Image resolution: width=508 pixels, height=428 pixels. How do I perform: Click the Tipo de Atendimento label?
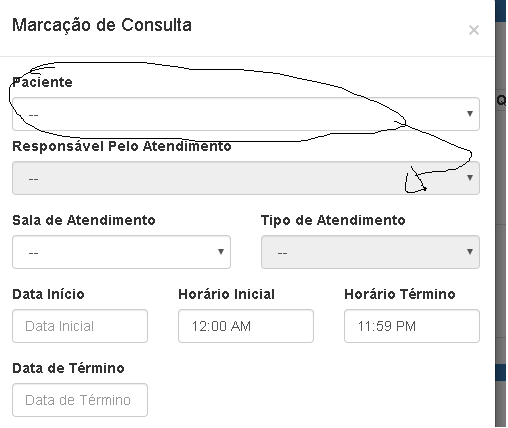(333, 220)
